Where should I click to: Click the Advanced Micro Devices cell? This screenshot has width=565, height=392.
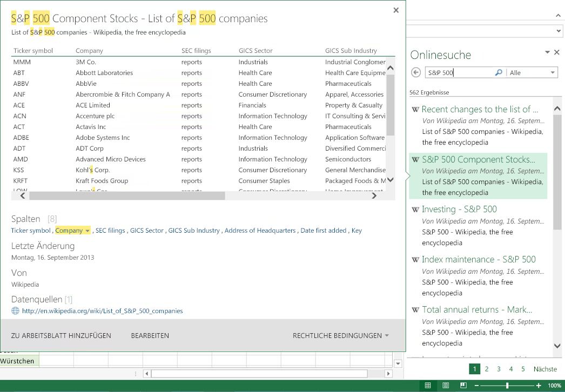pos(111,159)
